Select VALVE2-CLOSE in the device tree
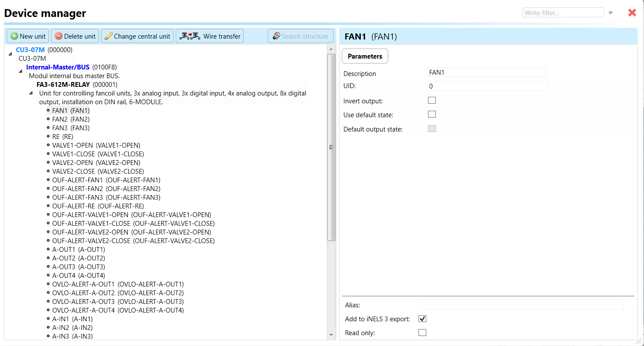The height and width of the screenshot is (346, 644). pyautogui.click(x=98, y=171)
